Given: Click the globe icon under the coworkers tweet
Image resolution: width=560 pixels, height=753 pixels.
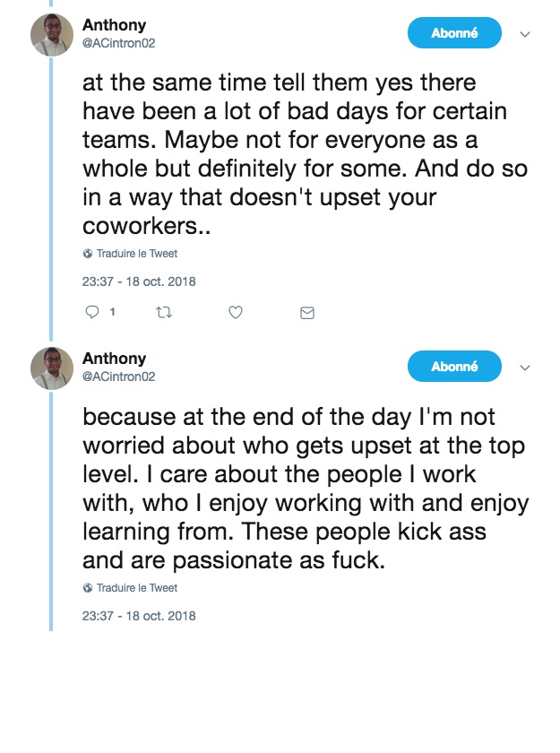Looking at the screenshot, I should (88, 254).
